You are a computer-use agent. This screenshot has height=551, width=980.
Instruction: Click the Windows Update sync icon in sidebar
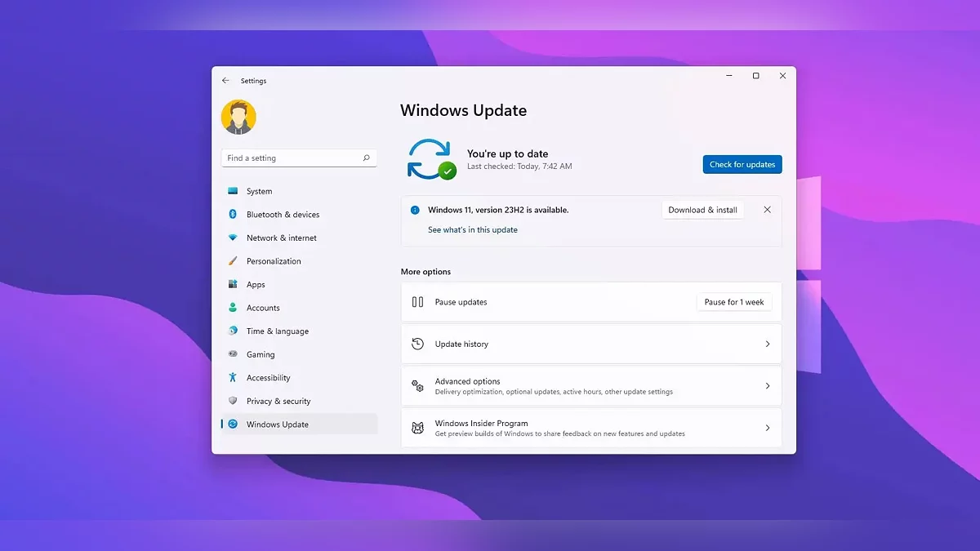[233, 424]
